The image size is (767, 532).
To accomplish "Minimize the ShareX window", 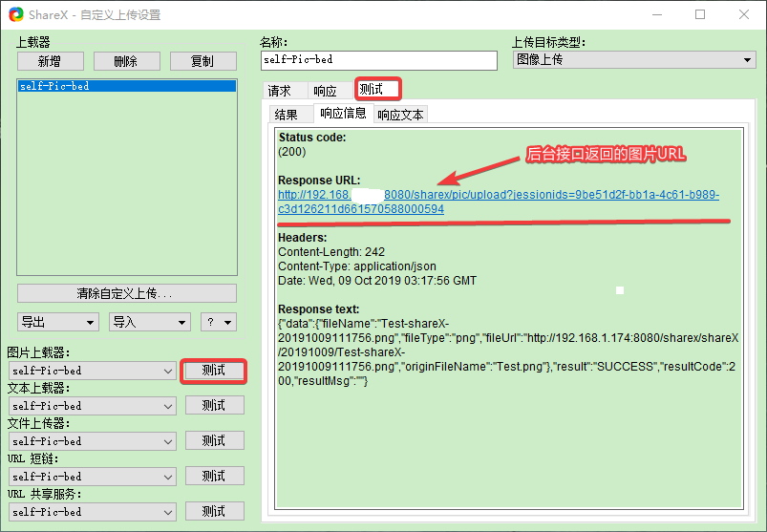I will pos(657,14).
